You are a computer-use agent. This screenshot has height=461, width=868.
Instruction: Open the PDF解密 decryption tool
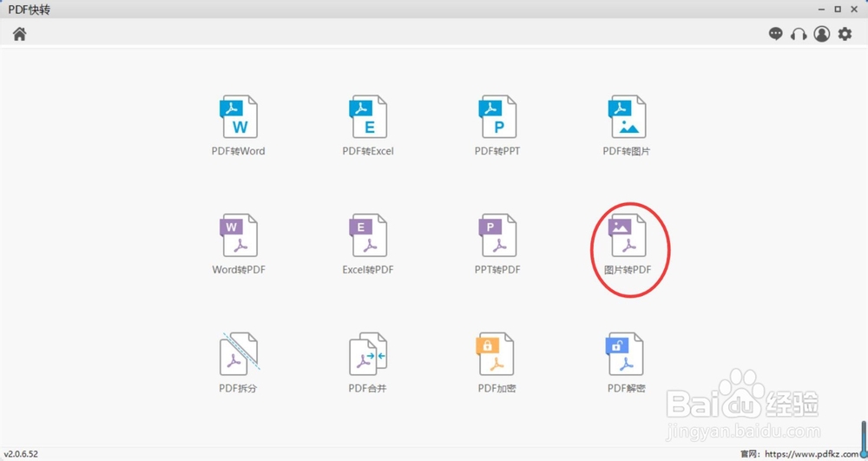tap(627, 363)
